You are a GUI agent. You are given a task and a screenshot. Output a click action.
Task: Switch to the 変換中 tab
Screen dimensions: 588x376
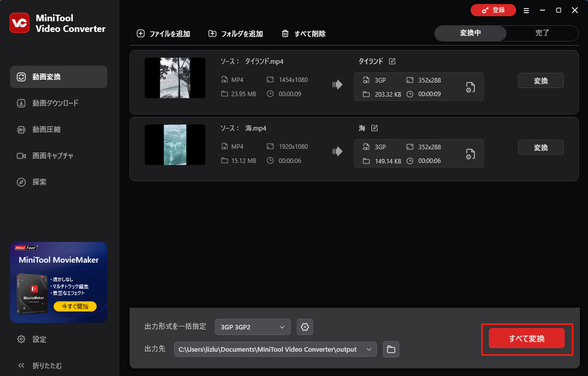coord(470,33)
